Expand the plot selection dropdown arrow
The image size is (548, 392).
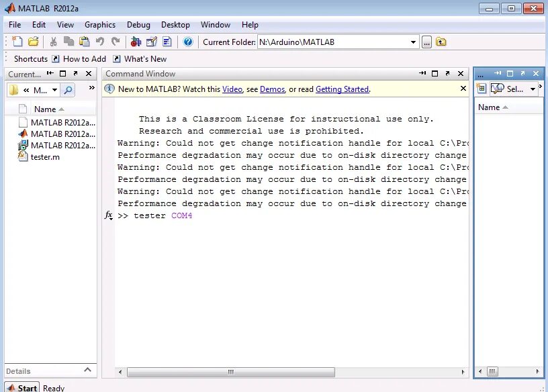tap(533, 89)
